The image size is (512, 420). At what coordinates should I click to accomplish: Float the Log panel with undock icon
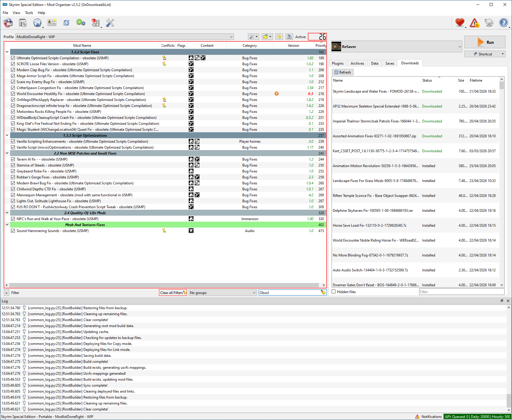[x=502, y=301]
